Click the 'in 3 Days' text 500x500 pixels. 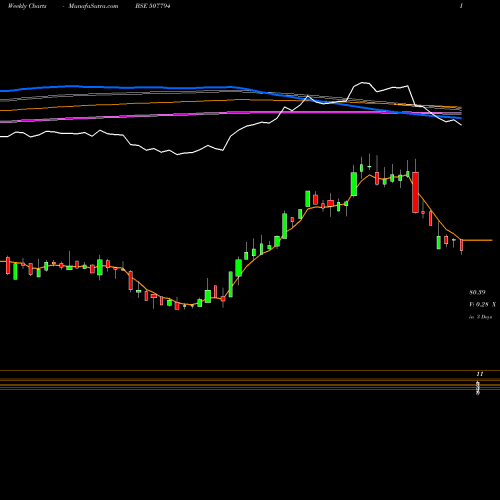[x=481, y=317]
